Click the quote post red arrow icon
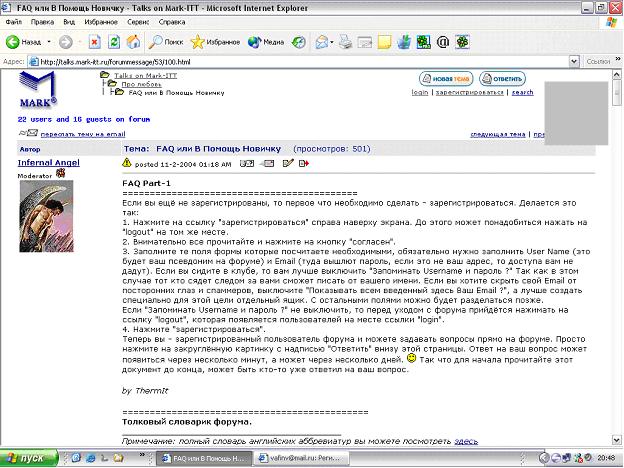624x468 pixels. [x=304, y=163]
